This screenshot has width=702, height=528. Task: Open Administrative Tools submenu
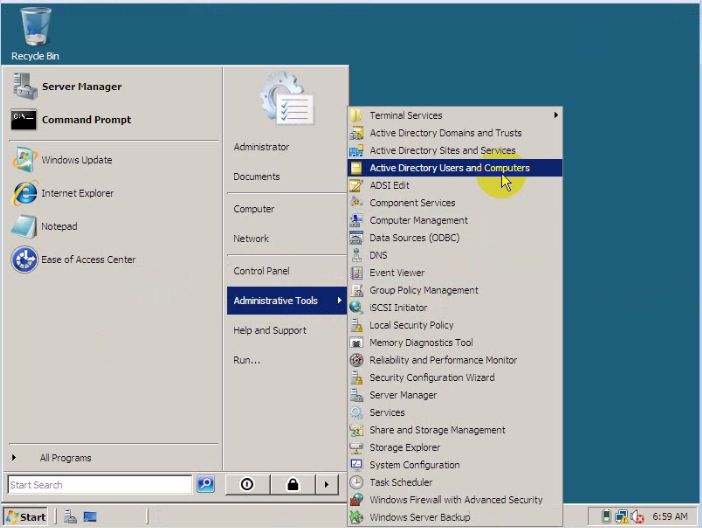pyautogui.click(x=287, y=300)
